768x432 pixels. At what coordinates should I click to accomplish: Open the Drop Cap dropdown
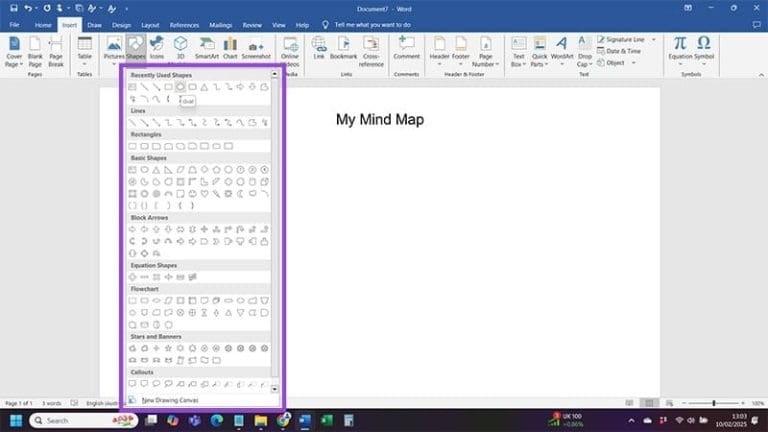click(x=584, y=51)
